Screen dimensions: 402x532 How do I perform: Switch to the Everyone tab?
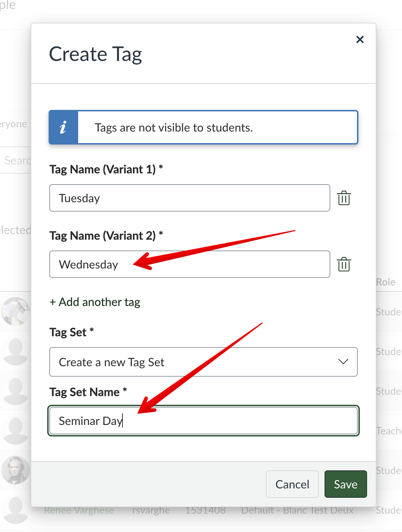[13, 124]
